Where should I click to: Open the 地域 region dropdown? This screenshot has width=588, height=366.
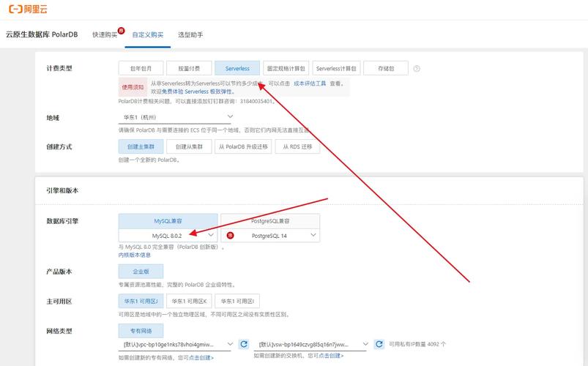click(175, 117)
